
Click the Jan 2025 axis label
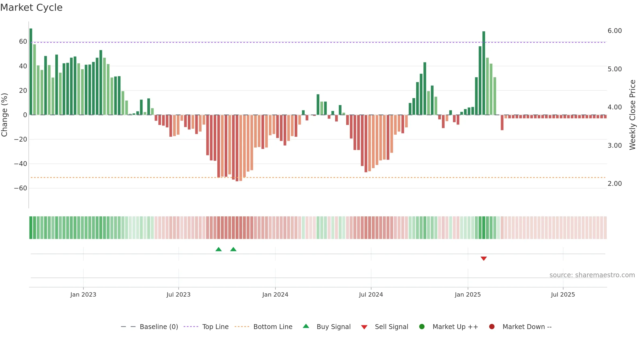468,294
